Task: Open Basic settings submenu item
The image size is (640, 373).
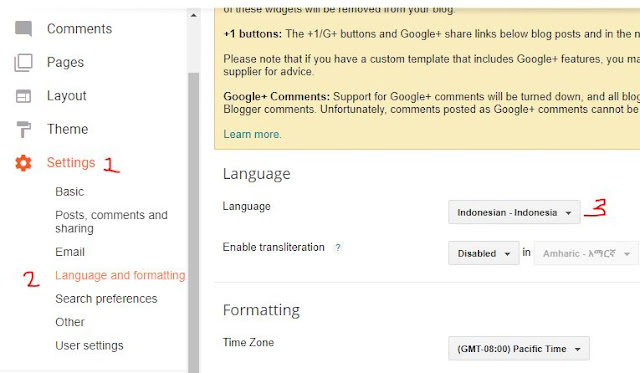Action: 69,192
